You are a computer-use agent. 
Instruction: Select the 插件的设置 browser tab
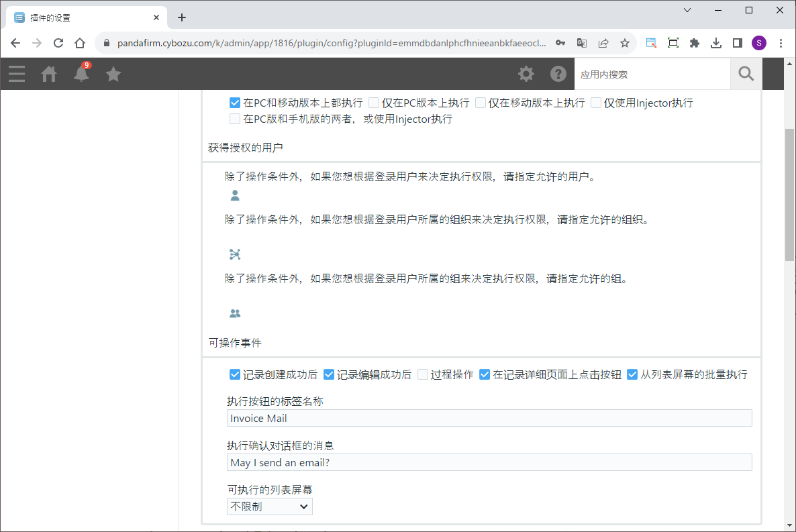pos(81,17)
